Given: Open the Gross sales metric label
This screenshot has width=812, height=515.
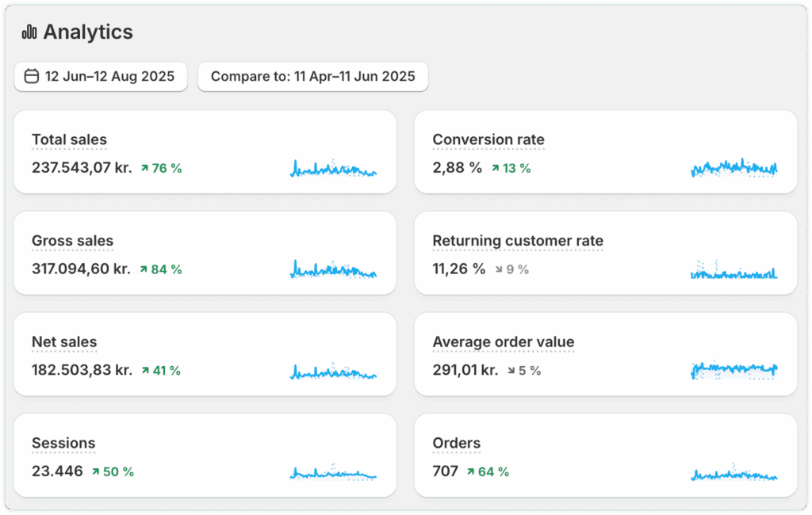Looking at the screenshot, I should click(72, 241).
